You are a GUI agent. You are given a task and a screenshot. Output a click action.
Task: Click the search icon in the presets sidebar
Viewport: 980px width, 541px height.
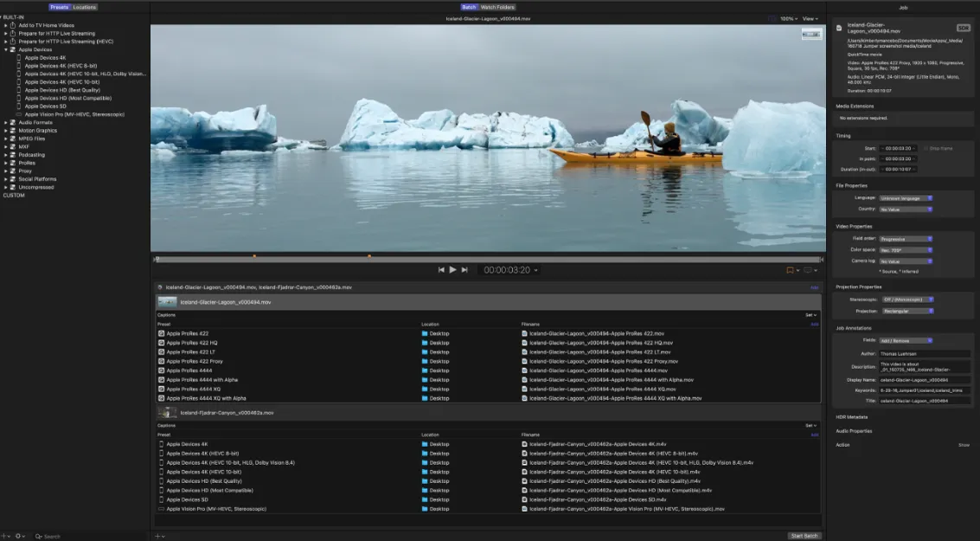[x=39, y=536]
